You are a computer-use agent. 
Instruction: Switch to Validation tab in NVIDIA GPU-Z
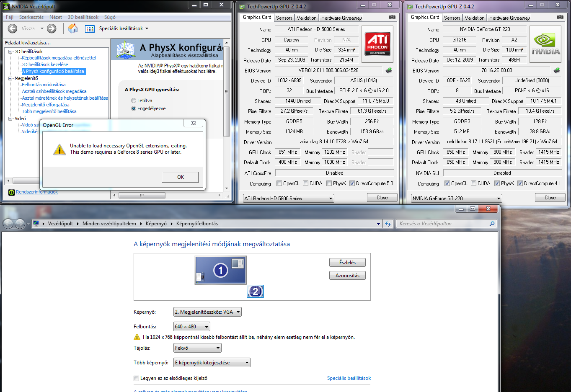pyautogui.click(x=475, y=18)
